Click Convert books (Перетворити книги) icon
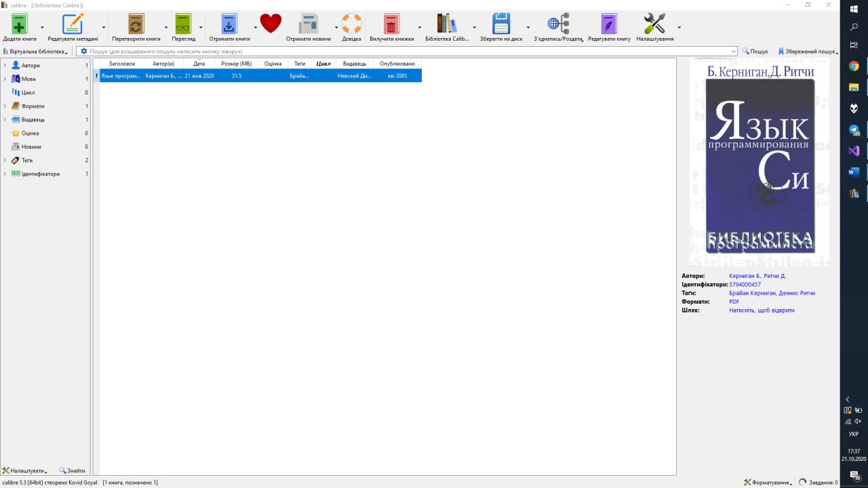Screen dimensions: 868x488 (136, 24)
